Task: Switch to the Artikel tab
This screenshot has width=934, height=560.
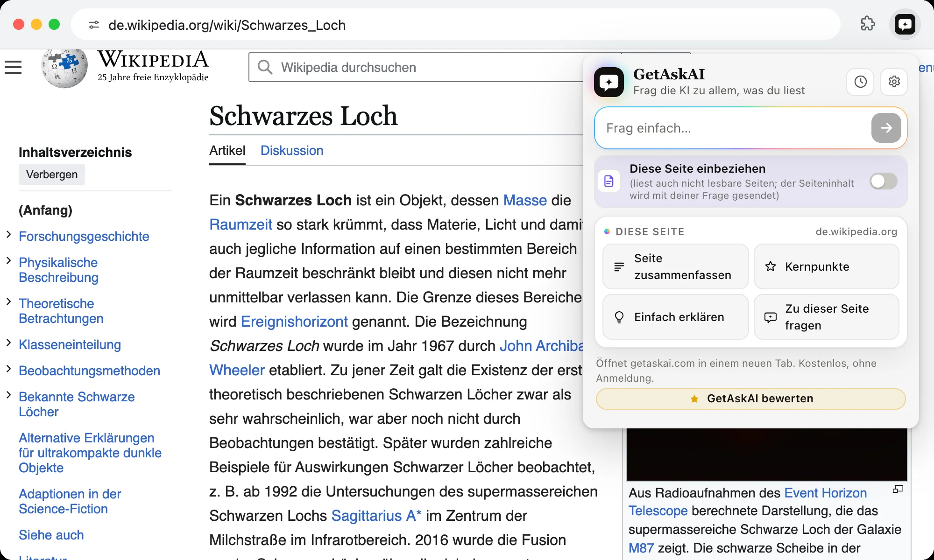Action: pyautogui.click(x=227, y=151)
